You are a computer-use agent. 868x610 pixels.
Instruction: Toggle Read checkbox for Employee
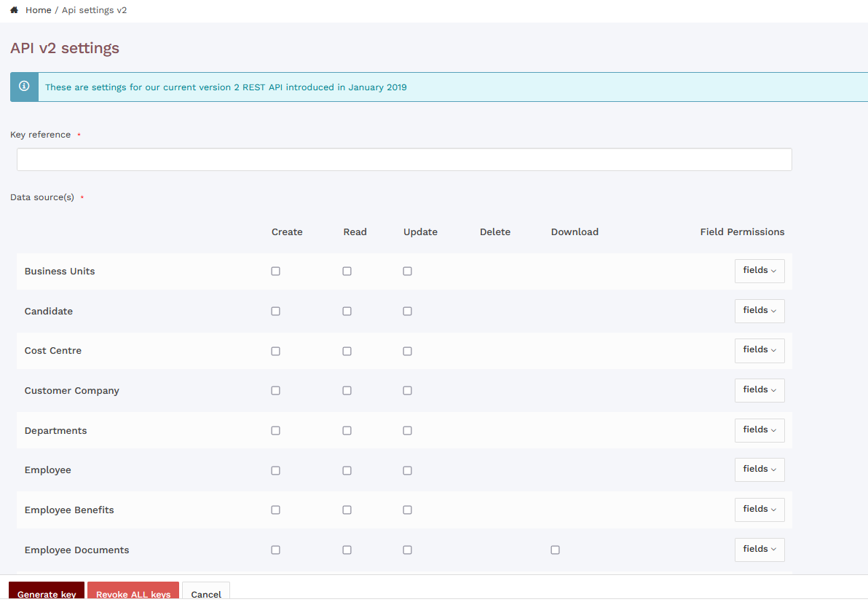click(347, 471)
